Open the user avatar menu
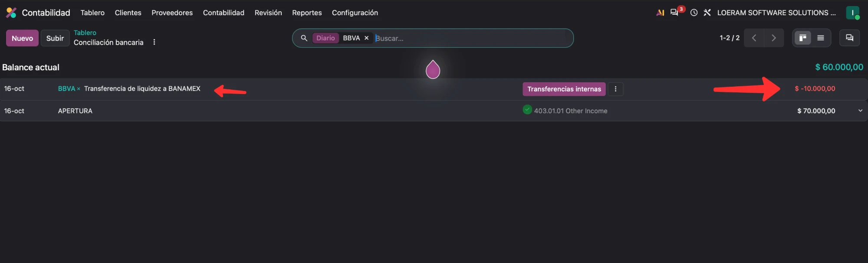The width and height of the screenshot is (868, 263). pyautogui.click(x=852, y=13)
